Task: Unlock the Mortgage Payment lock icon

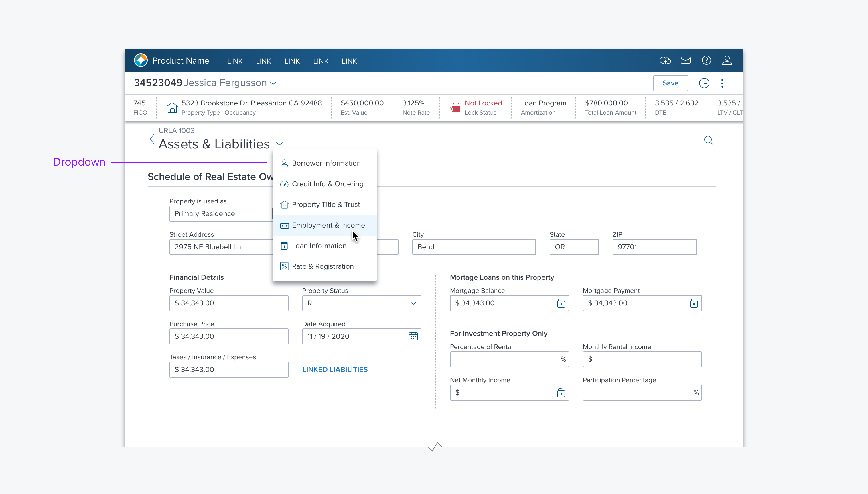Action: (x=694, y=303)
